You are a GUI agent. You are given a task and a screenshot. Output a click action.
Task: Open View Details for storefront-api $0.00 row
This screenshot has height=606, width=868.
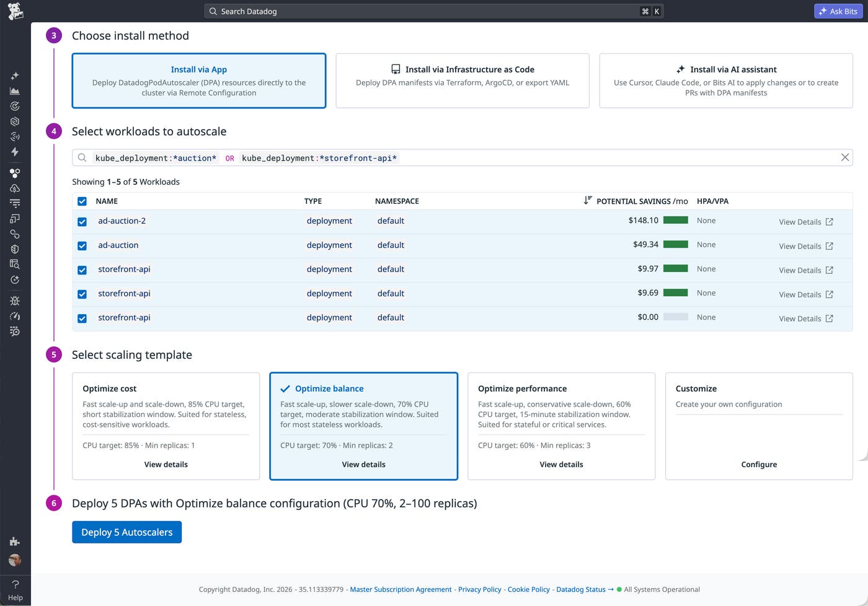(806, 318)
